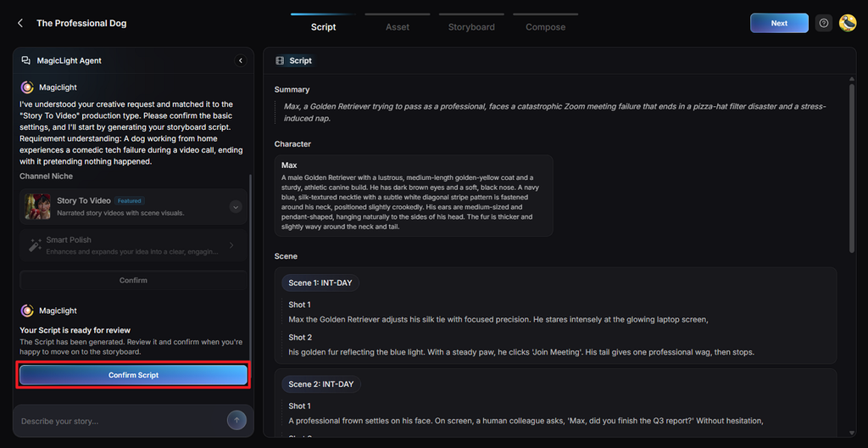Select the Story To Video thumbnail
This screenshot has height=448, width=868.
37,206
